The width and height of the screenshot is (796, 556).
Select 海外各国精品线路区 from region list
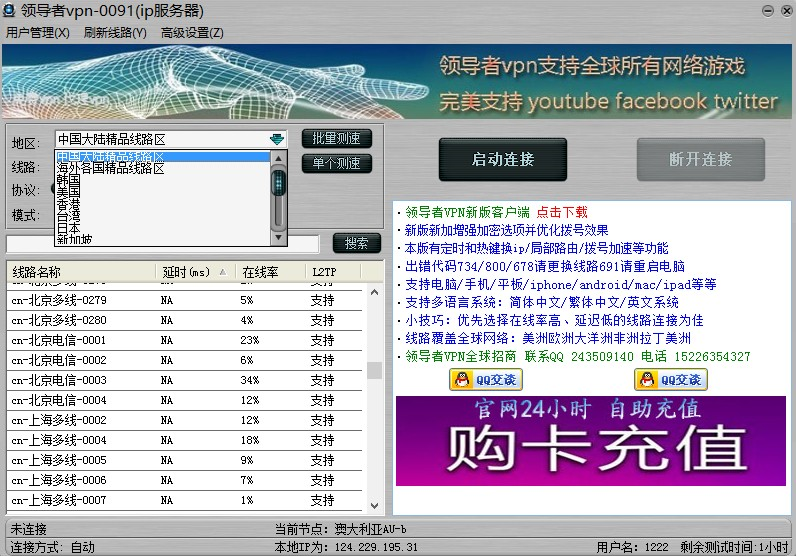[111, 169]
